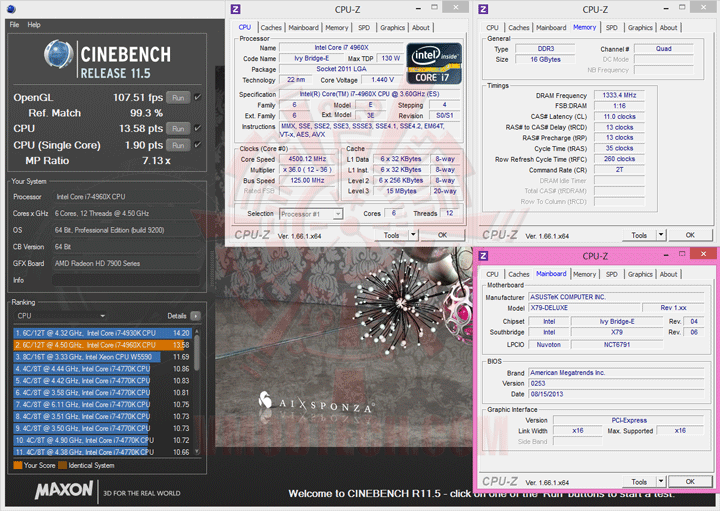The width and height of the screenshot is (720, 511).
Task: Click the CPU-Z icon in the CPU tab window
Action: coord(235,9)
